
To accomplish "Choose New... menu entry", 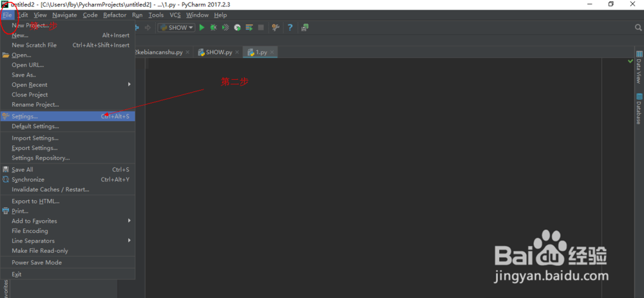I will (x=68, y=35).
